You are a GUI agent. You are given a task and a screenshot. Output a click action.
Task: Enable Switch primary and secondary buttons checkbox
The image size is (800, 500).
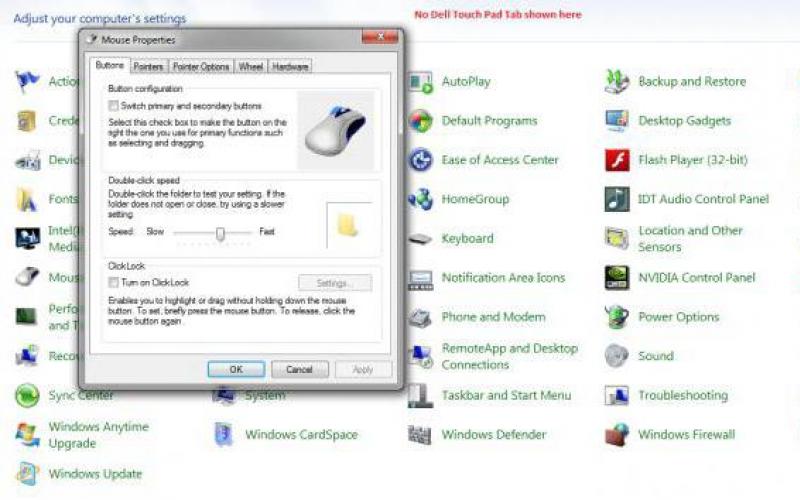point(114,105)
